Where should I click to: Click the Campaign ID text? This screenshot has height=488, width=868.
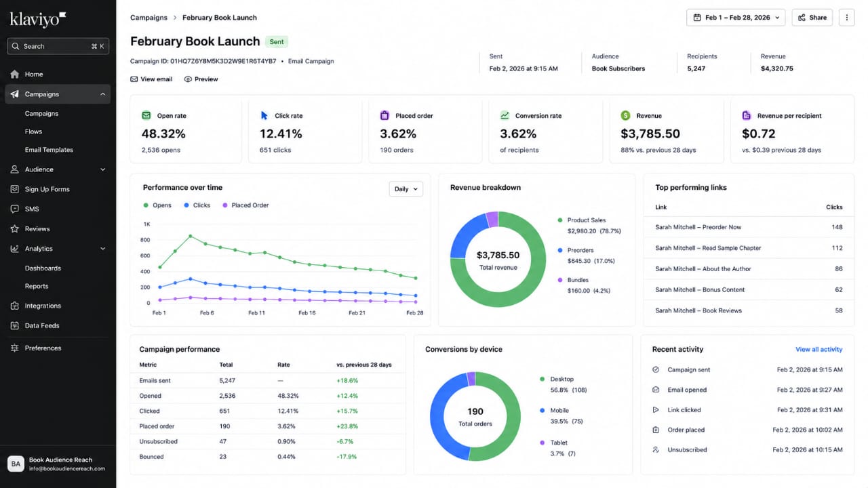click(203, 61)
